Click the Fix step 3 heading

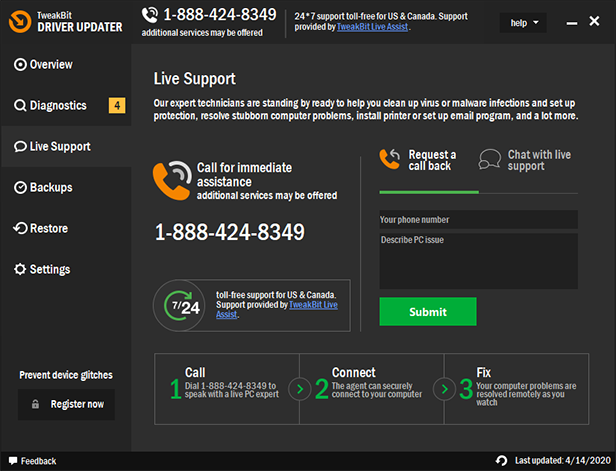(484, 372)
